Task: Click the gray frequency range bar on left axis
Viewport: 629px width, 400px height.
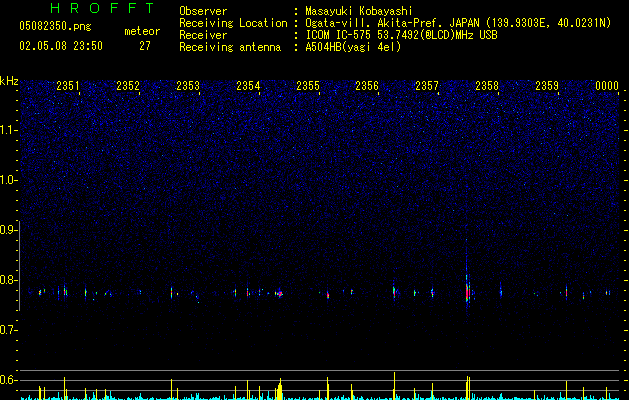Action: pos(20,265)
